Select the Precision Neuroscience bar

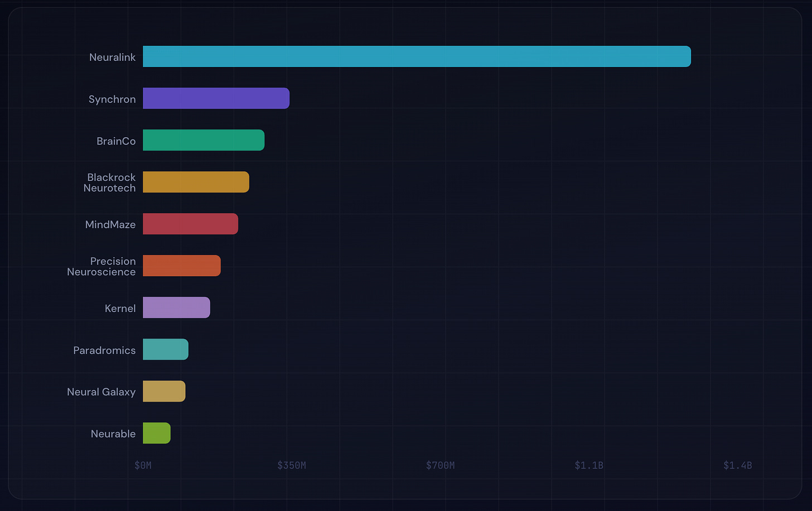pyautogui.click(x=182, y=266)
